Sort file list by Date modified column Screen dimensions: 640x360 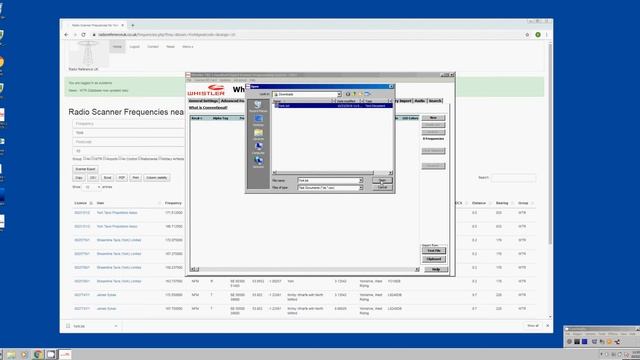[x=348, y=101]
